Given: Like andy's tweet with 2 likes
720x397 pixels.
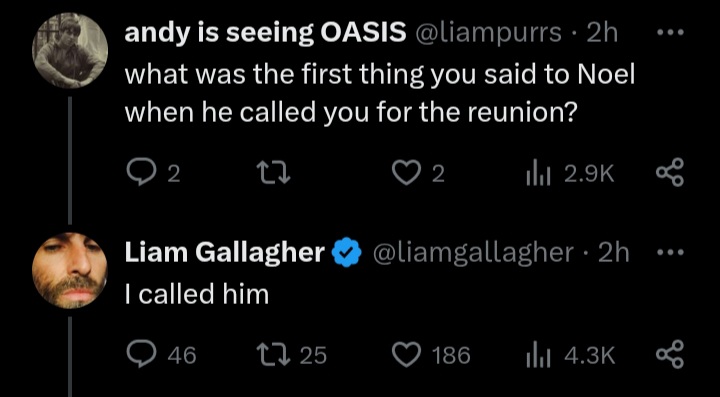Looking at the screenshot, I should 418,174.
